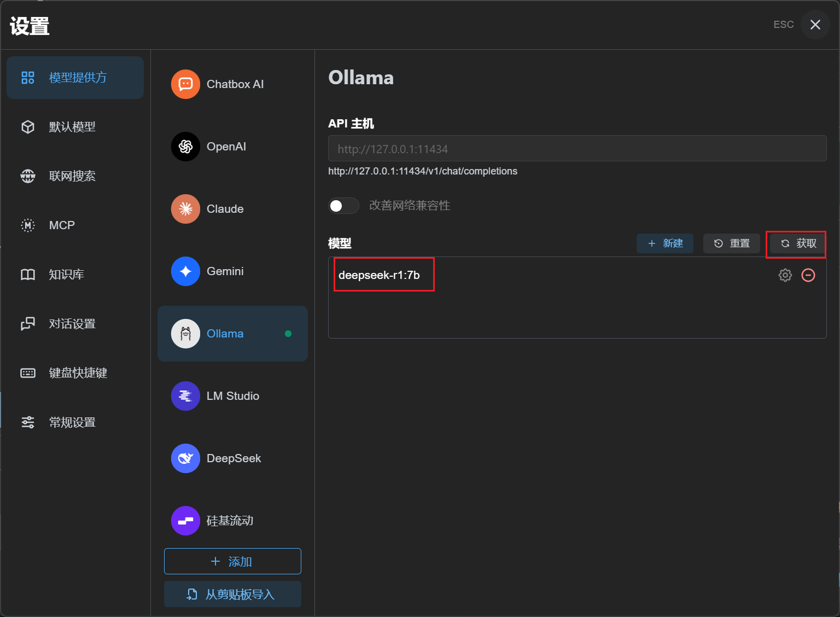Click the globe icon beside 联网搜索

tap(28, 176)
